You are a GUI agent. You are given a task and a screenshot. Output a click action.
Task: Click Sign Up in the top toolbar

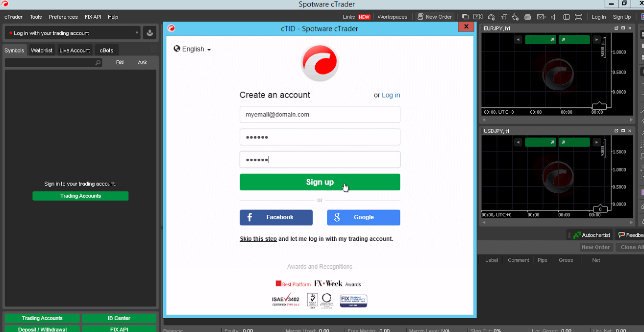tap(621, 17)
